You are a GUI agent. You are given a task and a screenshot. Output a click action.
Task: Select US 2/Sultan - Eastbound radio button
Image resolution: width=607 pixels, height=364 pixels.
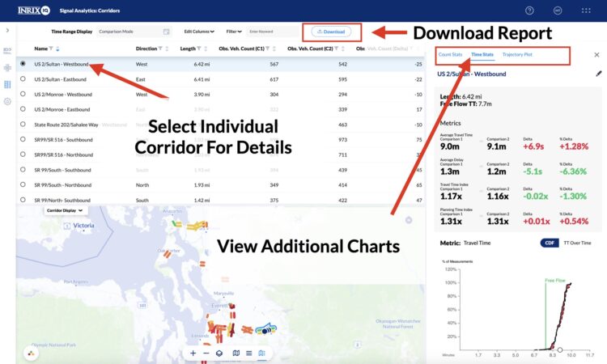click(x=23, y=78)
